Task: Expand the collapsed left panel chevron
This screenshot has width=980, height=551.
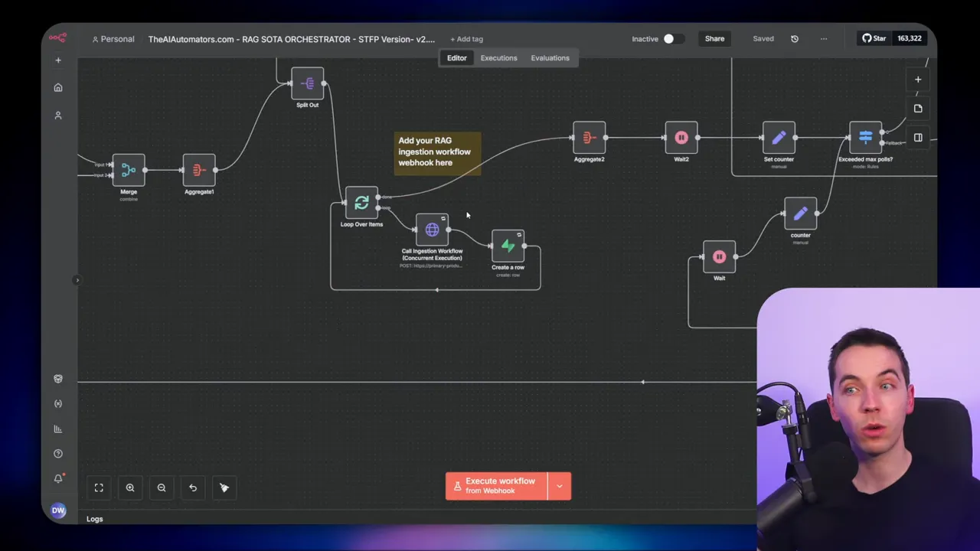Action: coord(77,280)
